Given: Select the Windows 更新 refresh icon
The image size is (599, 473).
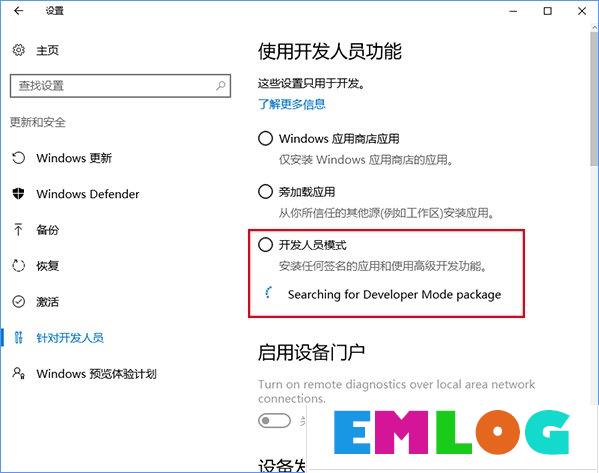Looking at the screenshot, I should click(18, 158).
